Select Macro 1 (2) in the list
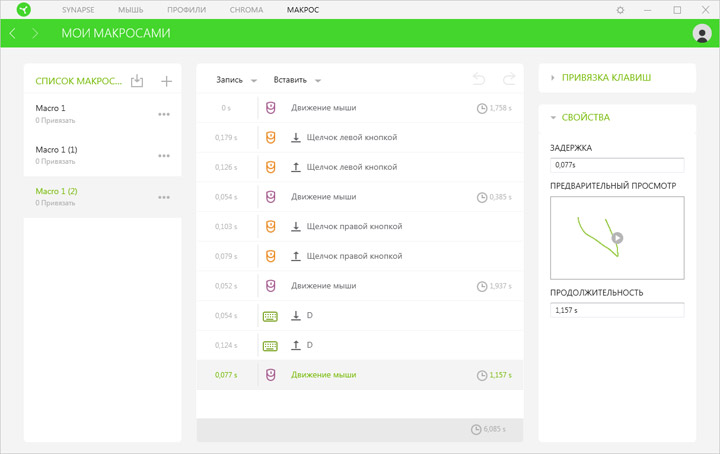The image size is (720, 454). (x=102, y=196)
